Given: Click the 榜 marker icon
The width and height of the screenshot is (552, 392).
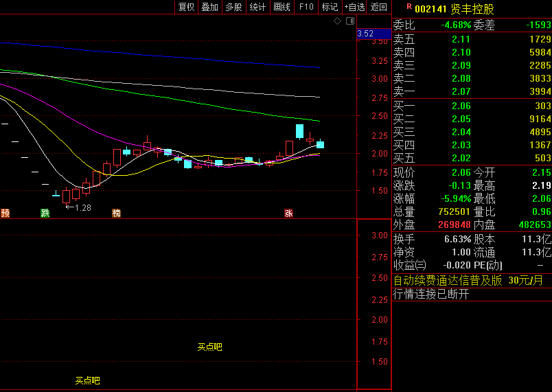Looking at the screenshot, I should [x=117, y=213].
